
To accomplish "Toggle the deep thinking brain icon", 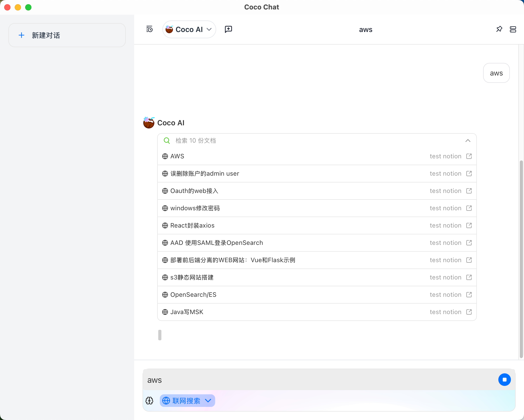I will tap(149, 401).
